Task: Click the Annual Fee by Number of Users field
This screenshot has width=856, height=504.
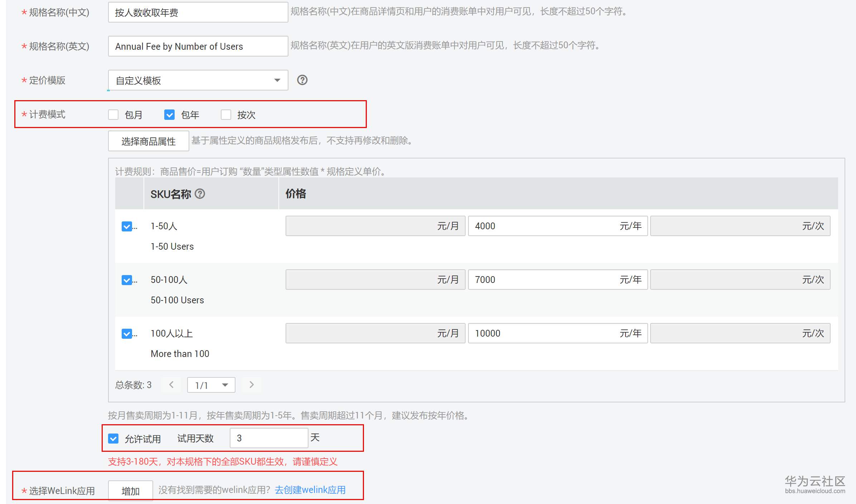Action: pos(198,47)
